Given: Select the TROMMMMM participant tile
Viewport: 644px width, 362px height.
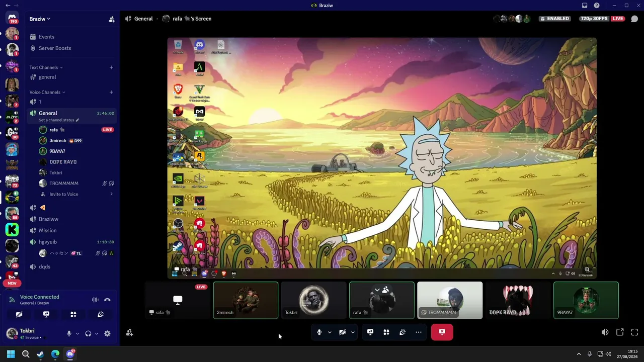Looking at the screenshot, I should [x=450, y=300].
